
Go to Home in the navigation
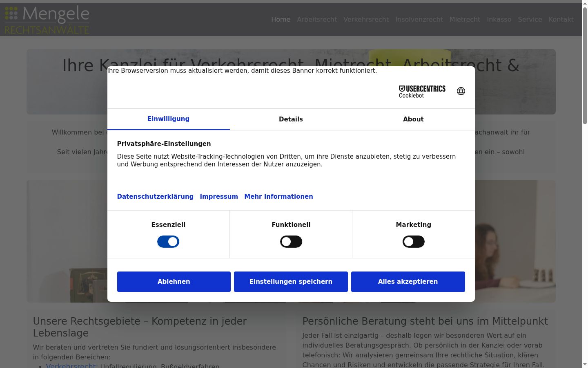(281, 20)
